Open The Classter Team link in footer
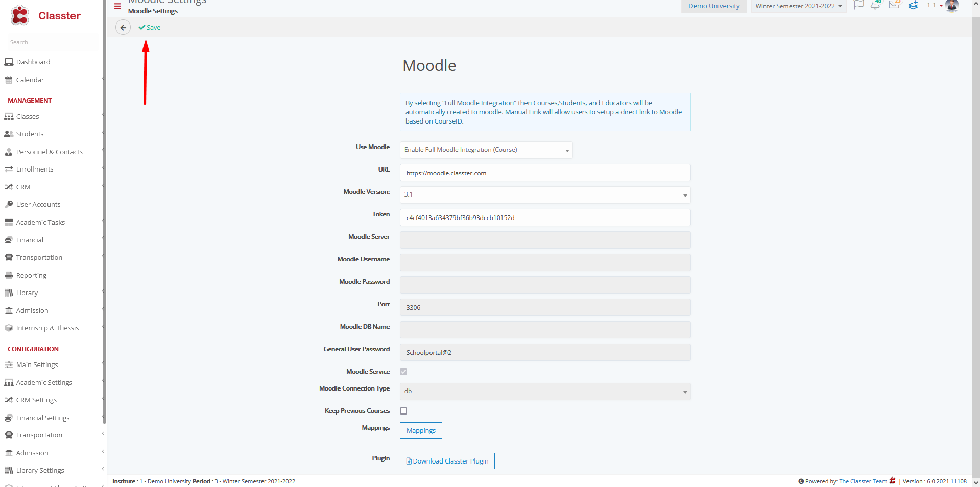The image size is (980, 487). (x=863, y=481)
